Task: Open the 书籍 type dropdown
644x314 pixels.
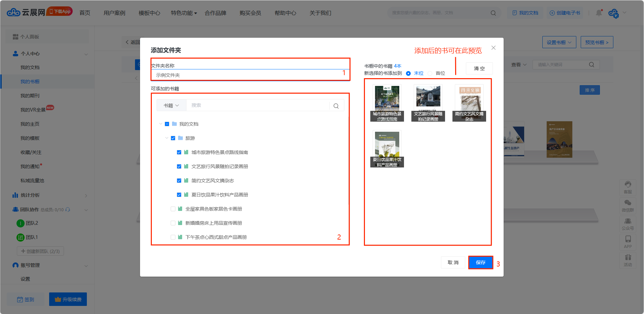Action: (x=171, y=105)
